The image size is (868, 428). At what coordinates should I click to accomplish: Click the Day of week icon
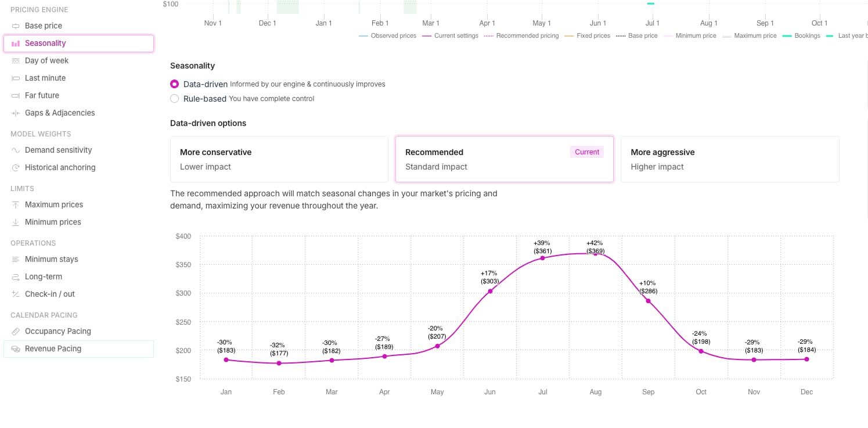pyautogui.click(x=16, y=61)
